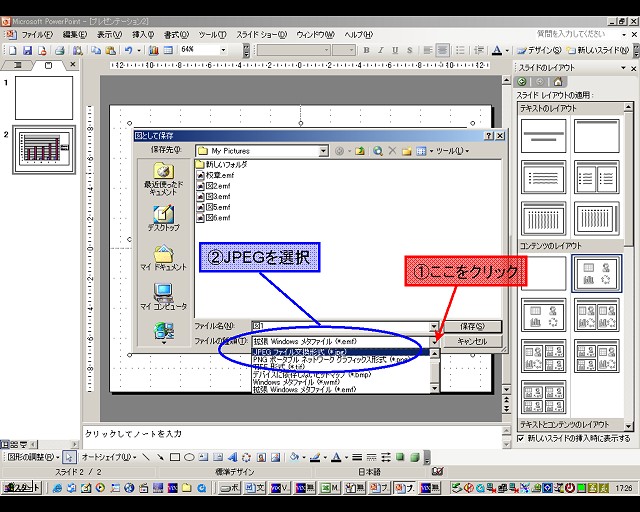Click 新しいスライド new slide button
Image resolution: width=640 pixels, height=512 pixels.
[x=597, y=50]
